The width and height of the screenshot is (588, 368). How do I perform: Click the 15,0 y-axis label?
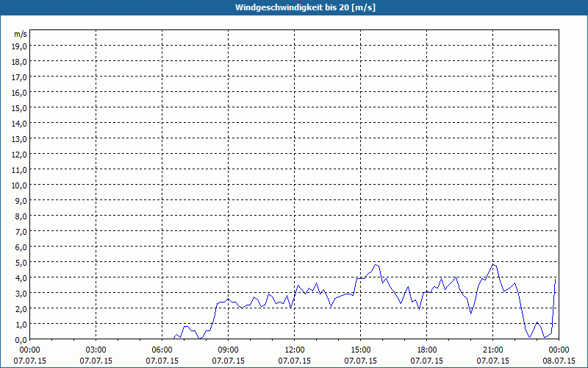21,108
